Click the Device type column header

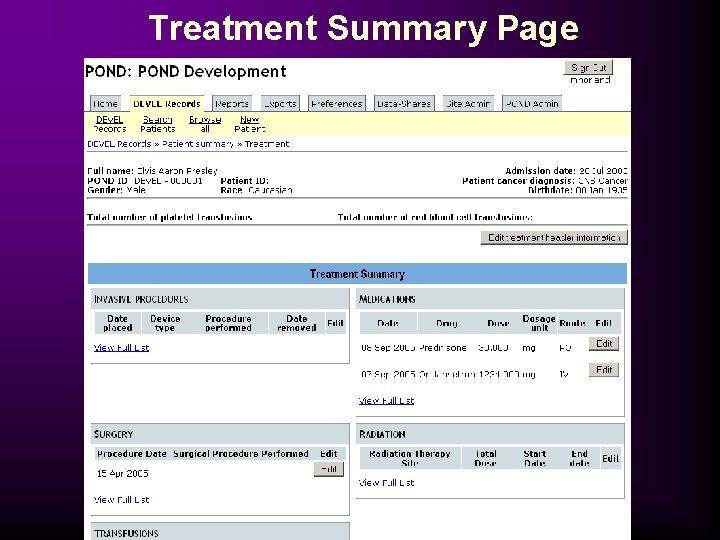(x=165, y=323)
